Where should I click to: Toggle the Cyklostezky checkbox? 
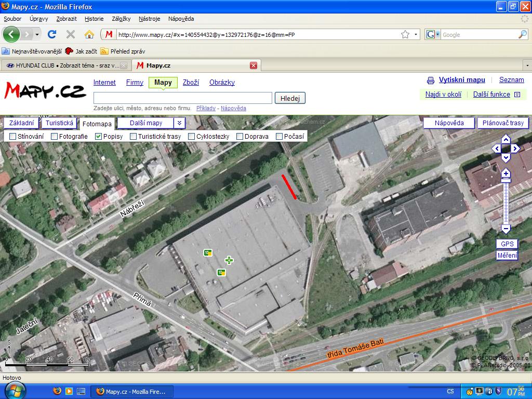[192, 136]
